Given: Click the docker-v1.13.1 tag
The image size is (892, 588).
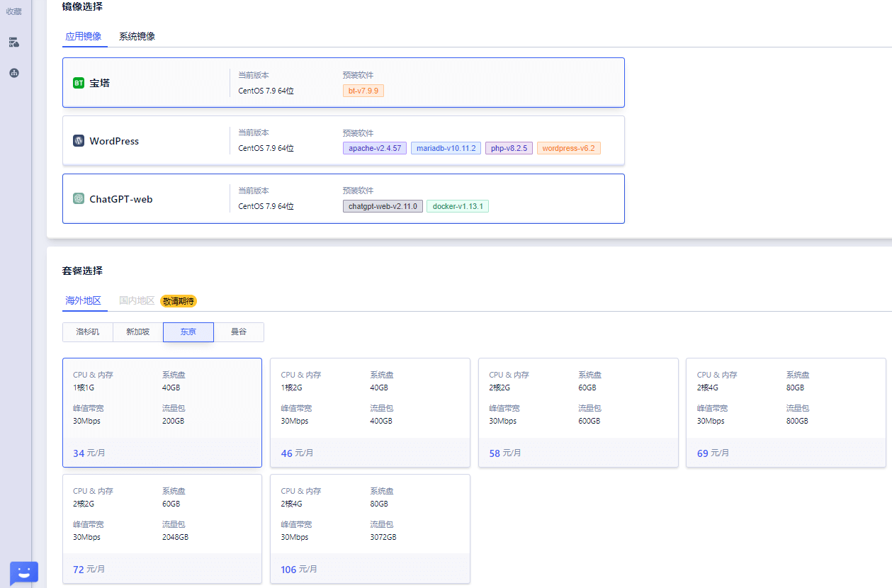Looking at the screenshot, I should [458, 206].
